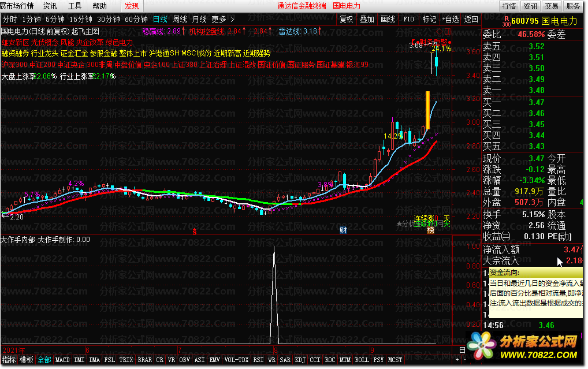This screenshot has height=369, width=588.
Task: Click the 日 period icon at chart corner
Action: pos(463,350)
